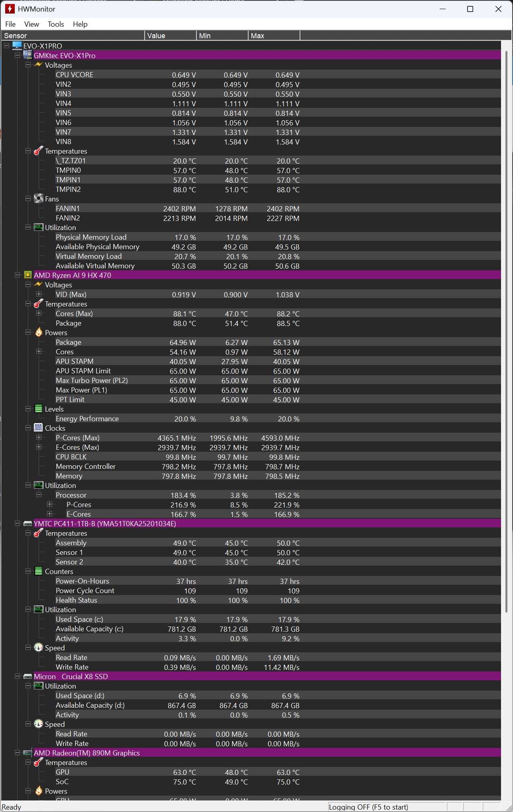Click the Ryzen Powers flame icon
The width and height of the screenshot is (513, 812).
click(38, 332)
